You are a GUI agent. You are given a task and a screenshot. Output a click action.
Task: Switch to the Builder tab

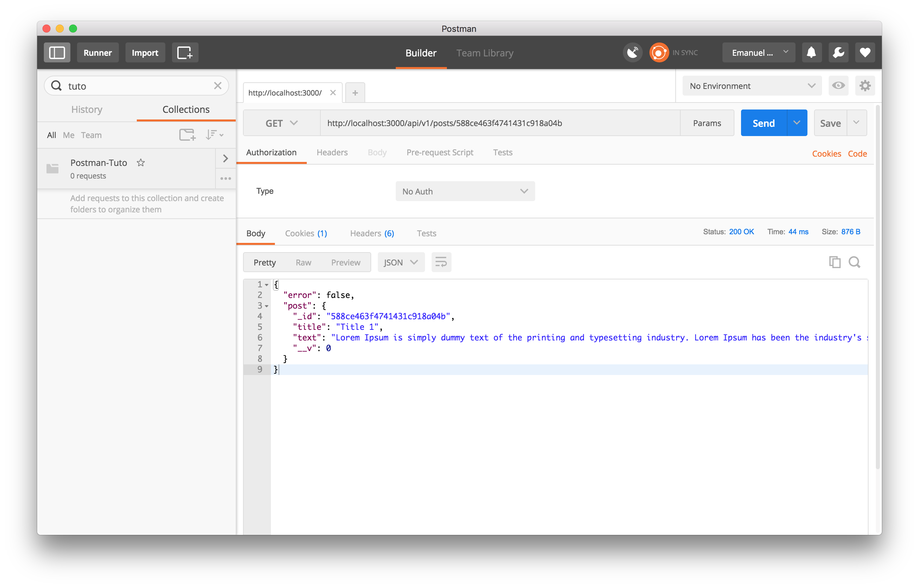tap(421, 53)
